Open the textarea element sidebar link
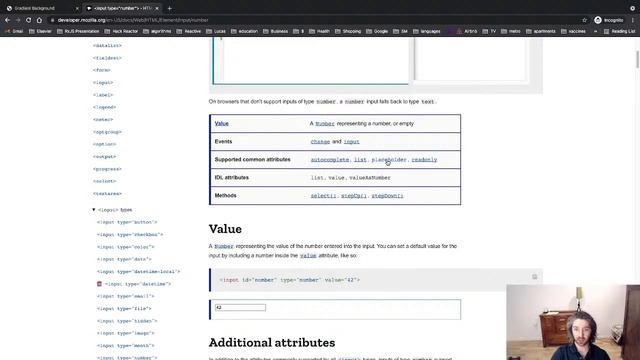The width and height of the screenshot is (640, 360). coord(107,193)
